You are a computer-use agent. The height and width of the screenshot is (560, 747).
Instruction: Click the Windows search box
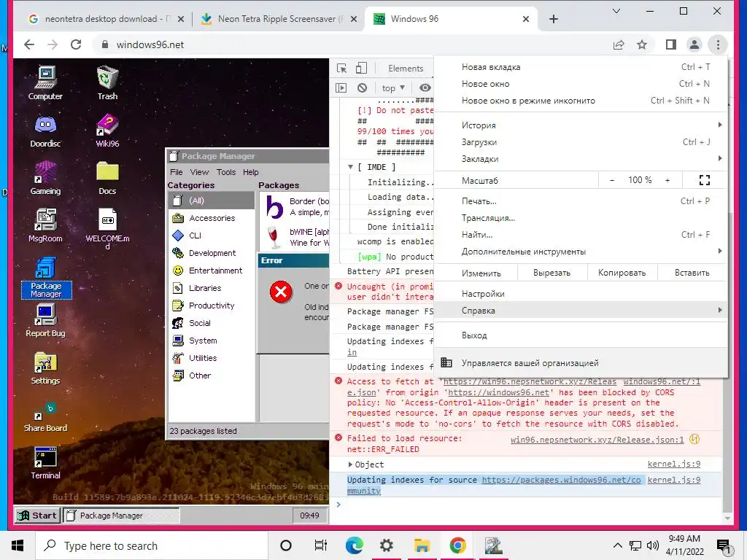coord(152,545)
